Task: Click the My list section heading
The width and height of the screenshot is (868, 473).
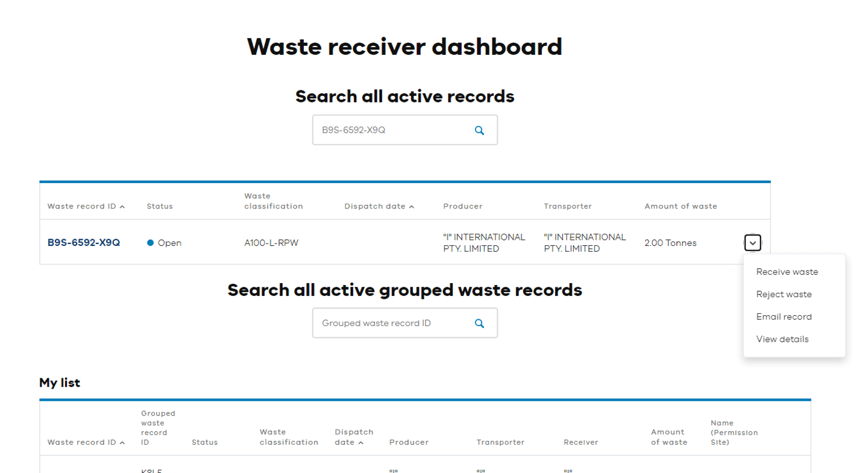Action: (x=58, y=383)
